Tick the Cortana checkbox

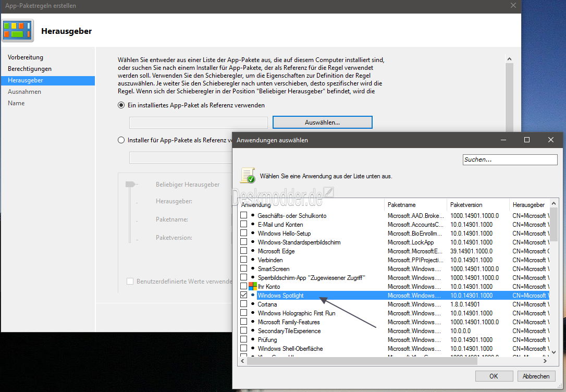[x=244, y=304]
